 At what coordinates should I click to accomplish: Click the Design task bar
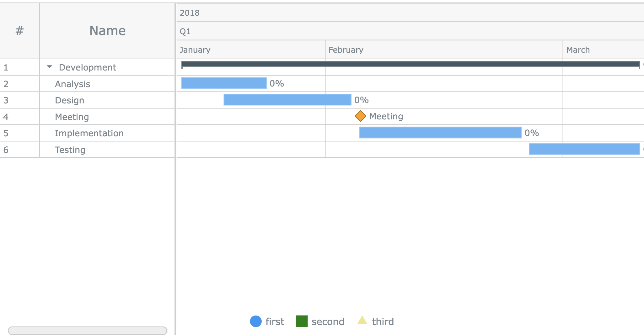(x=287, y=100)
